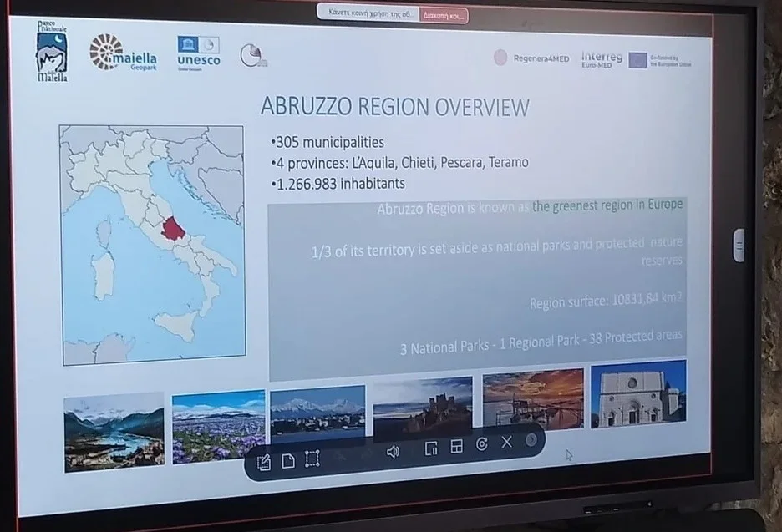Switch to floating window mode
This screenshot has height=532, width=782.
point(431,448)
